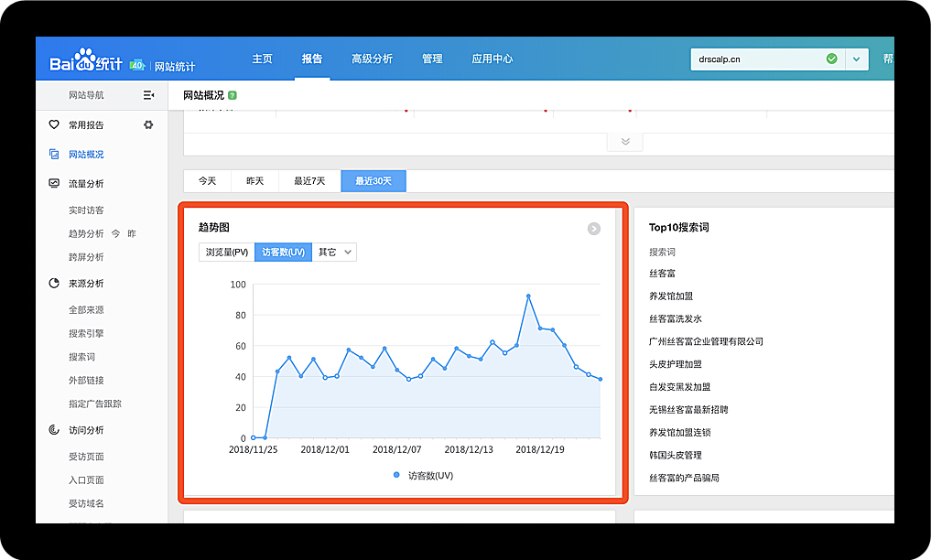This screenshot has width=931, height=560.
Task: Open trend chart details arrow icon
Action: coord(593,229)
